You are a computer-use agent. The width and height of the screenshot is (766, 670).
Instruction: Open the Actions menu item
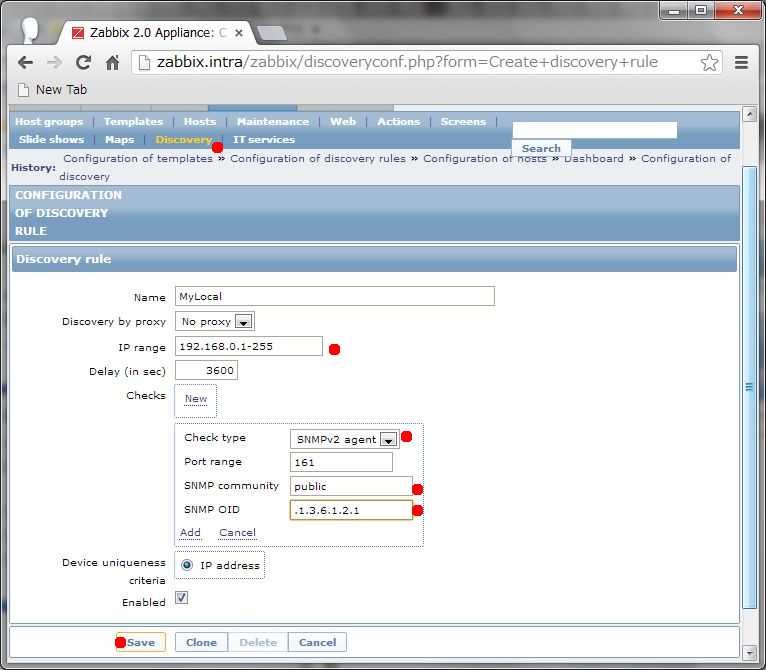click(398, 122)
